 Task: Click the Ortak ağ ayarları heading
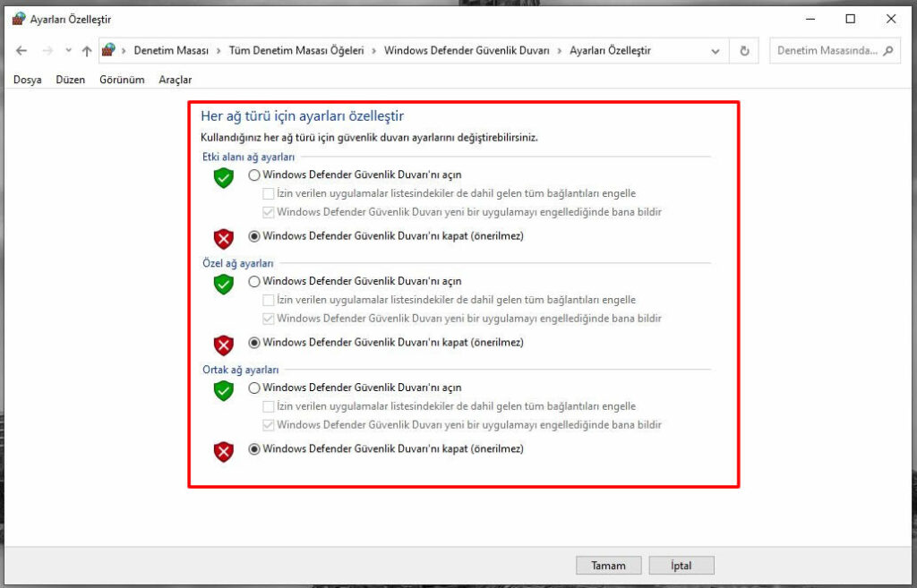tap(240, 370)
